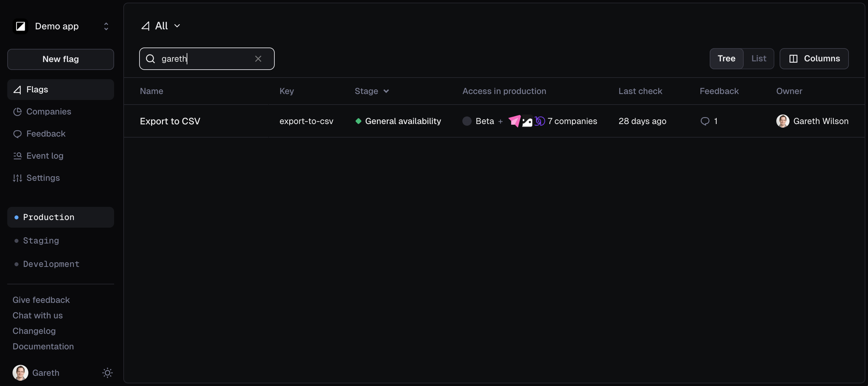Viewport: 868px width, 386px height.
Task: Open Settings in the sidebar
Action: 61,178
